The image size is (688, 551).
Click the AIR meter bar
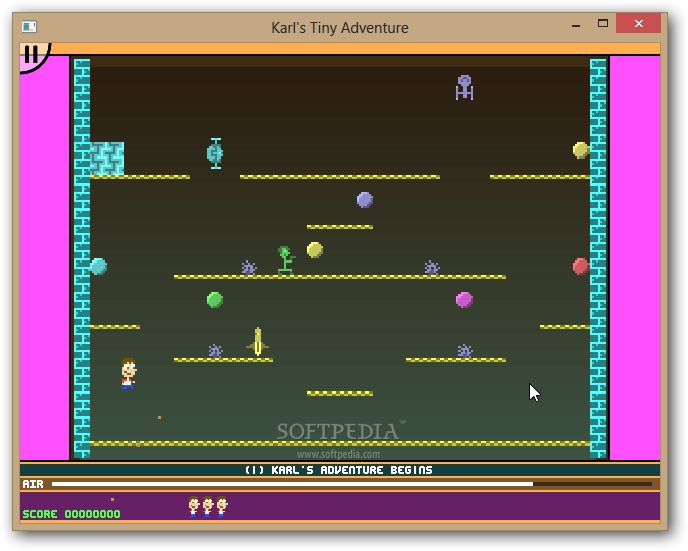coord(352,484)
